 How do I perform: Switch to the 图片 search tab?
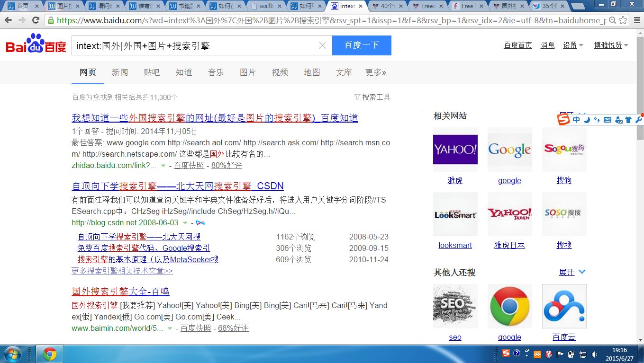[248, 72]
